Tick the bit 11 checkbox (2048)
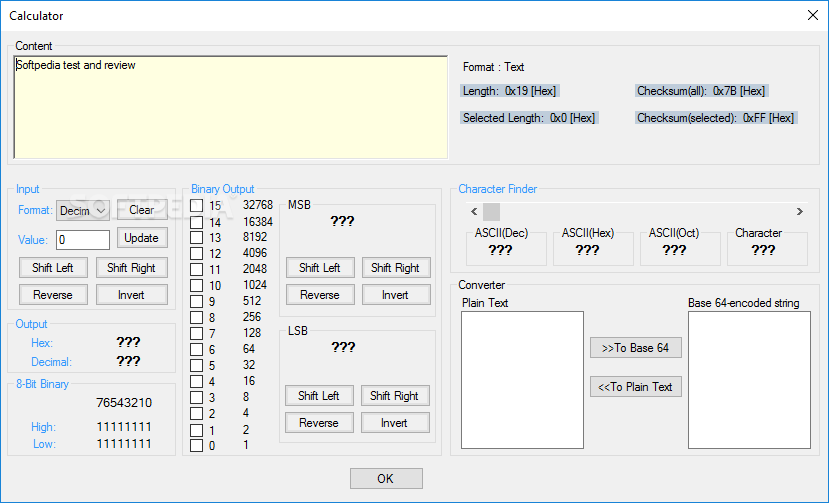 pyautogui.click(x=196, y=269)
